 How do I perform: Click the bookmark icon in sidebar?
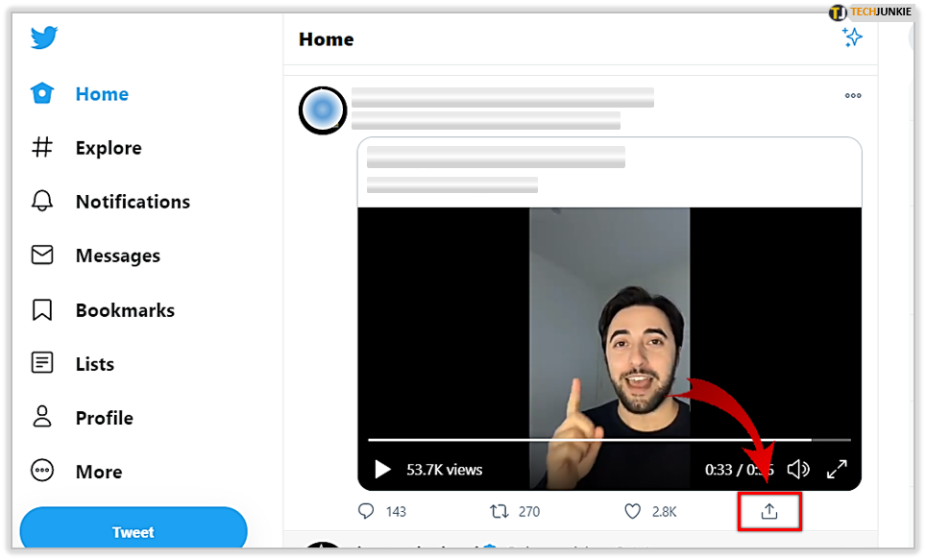pos(42,309)
